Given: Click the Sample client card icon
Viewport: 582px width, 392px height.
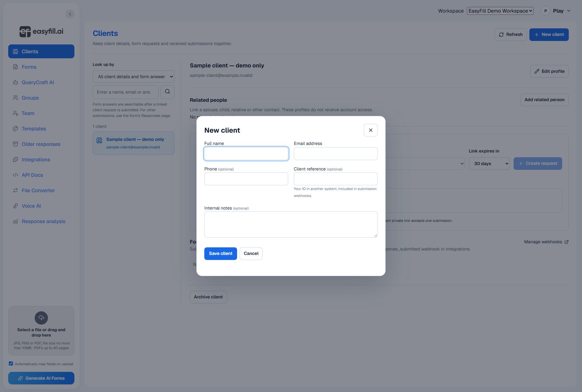Looking at the screenshot, I should 99,140.
